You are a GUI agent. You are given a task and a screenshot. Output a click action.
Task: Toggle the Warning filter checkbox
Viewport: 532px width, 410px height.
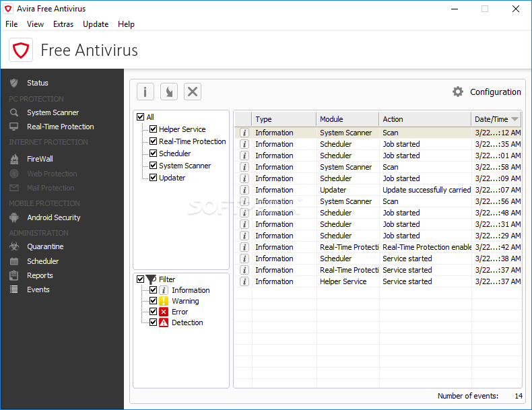154,301
